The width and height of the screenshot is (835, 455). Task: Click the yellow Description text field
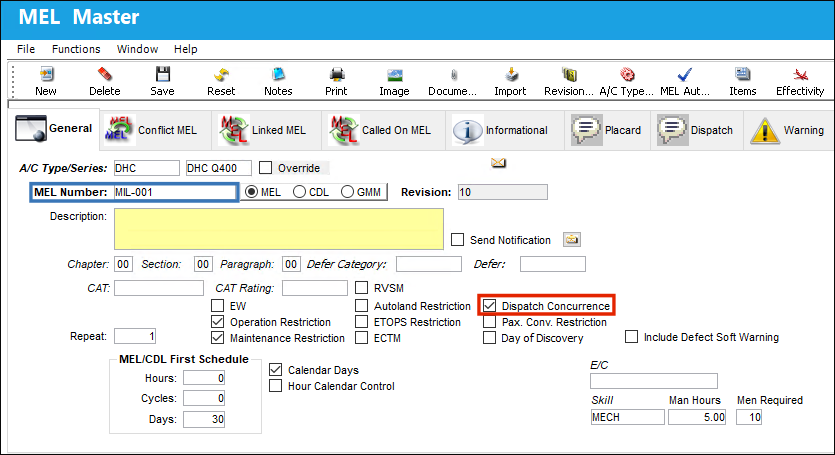pyautogui.click(x=279, y=229)
